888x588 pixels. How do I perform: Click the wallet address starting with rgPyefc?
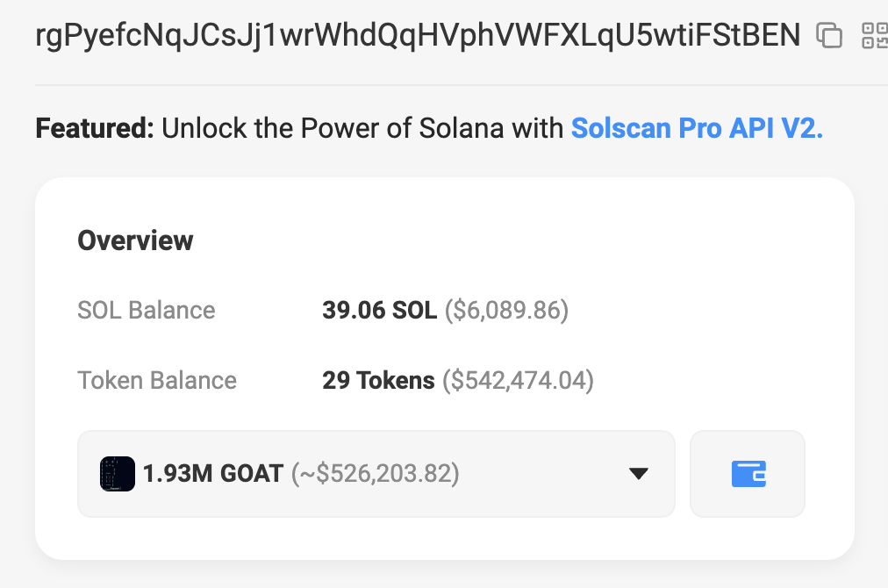(x=418, y=35)
